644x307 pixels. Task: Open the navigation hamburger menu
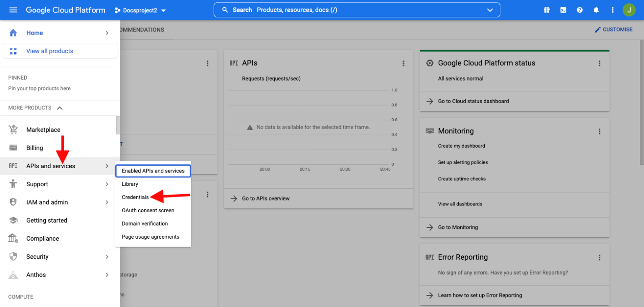point(13,10)
